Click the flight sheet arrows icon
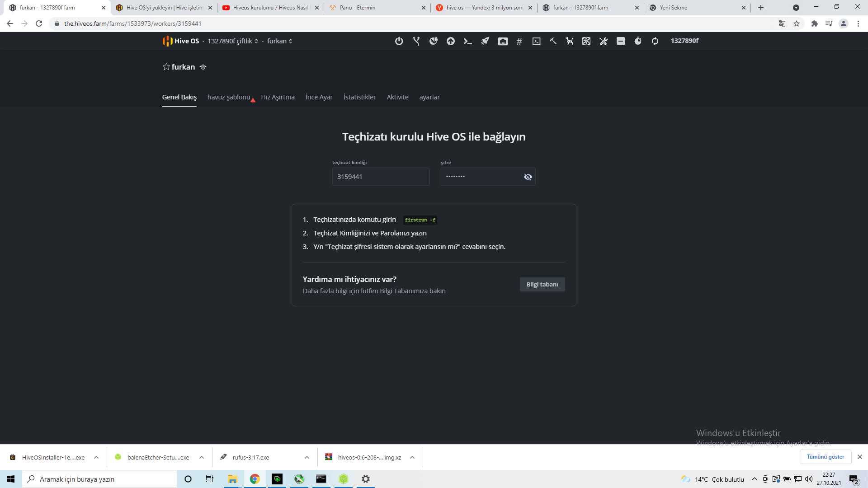This screenshot has width=868, height=488. click(416, 41)
